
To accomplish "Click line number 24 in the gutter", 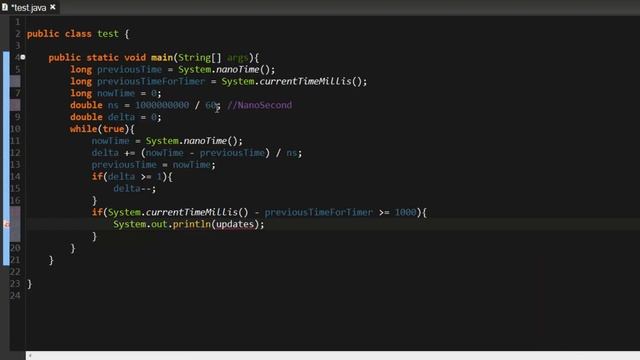I will 15,296.
